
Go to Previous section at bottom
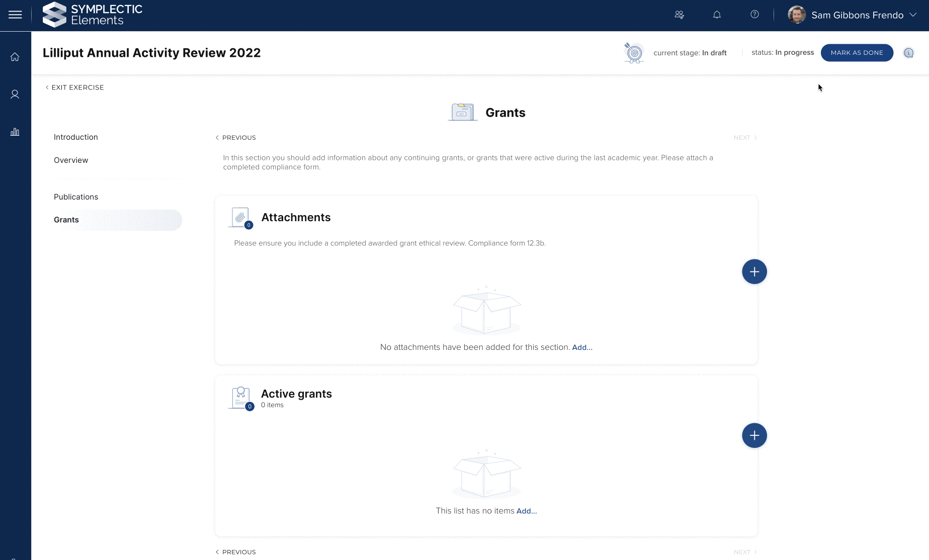236,552
